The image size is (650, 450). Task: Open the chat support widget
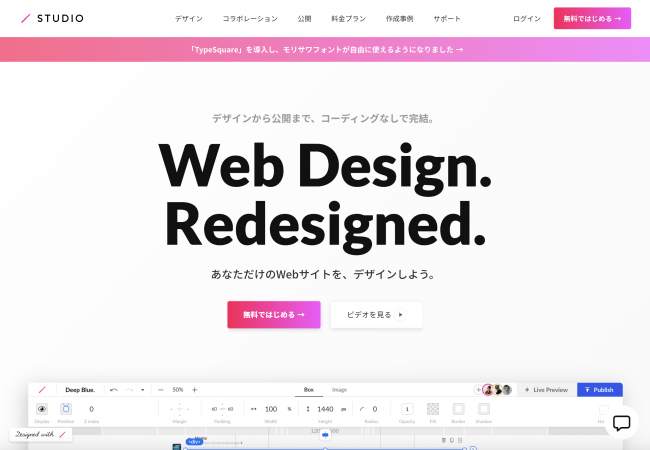(621, 422)
